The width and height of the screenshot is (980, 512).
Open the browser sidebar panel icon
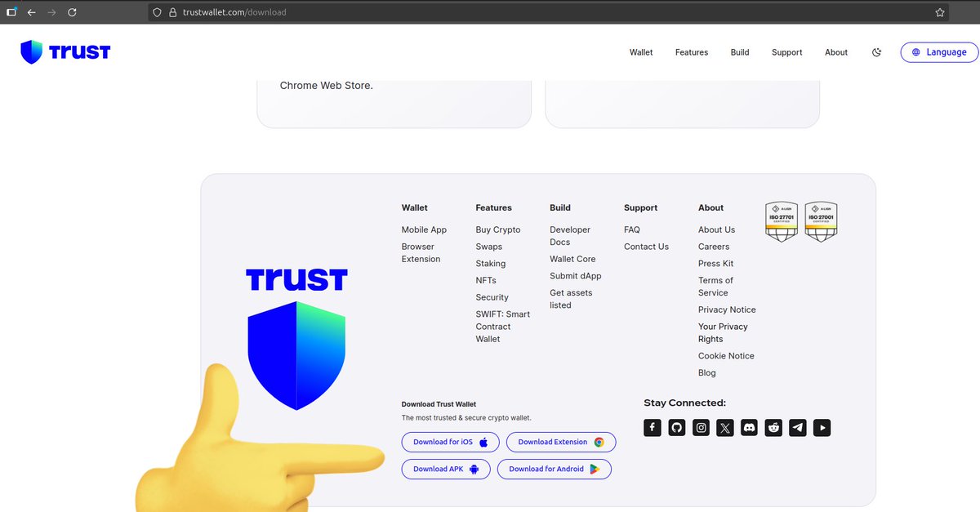tap(11, 12)
